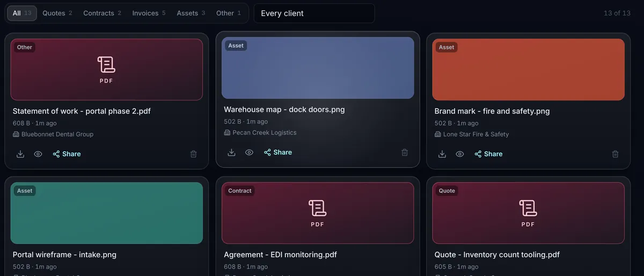The image size is (644, 276).
Task: Switch to the Contracts tab
Action: pos(102,13)
